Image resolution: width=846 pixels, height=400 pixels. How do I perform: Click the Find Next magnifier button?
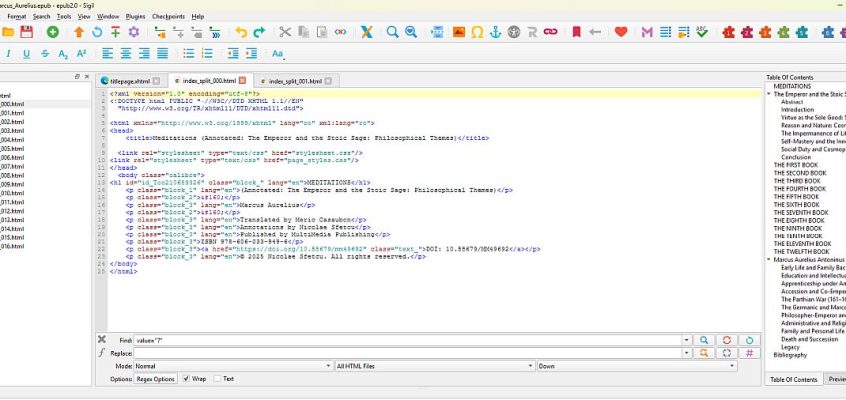pos(704,340)
